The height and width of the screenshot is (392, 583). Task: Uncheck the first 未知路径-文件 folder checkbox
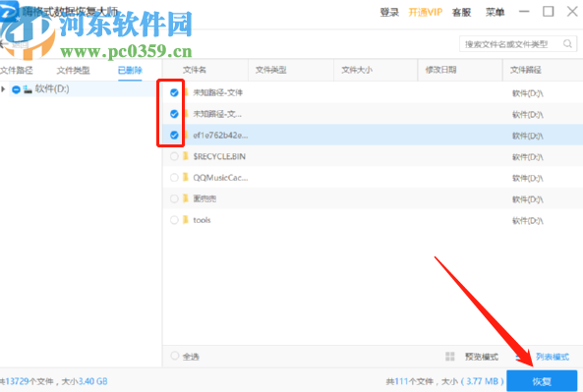(174, 92)
